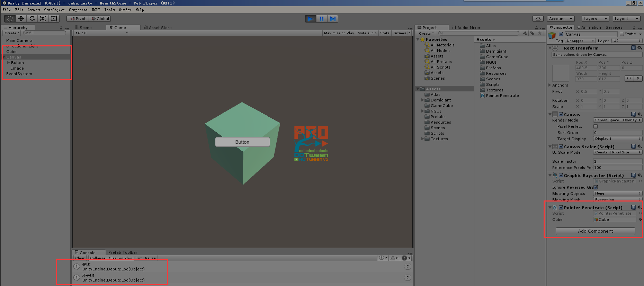This screenshot has width=644, height=286.
Task: Open Hierarchy Create dropdown
Action: [x=12, y=33]
